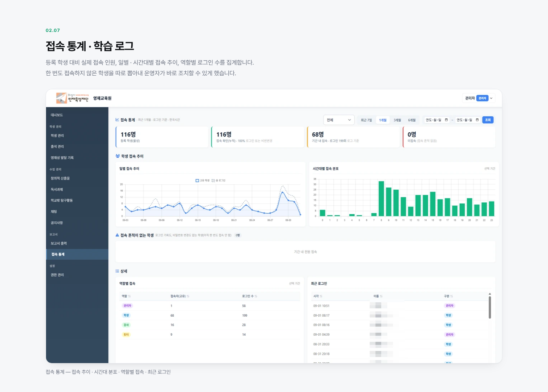Click the list icon beside 상세 heading

pos(117,271)
